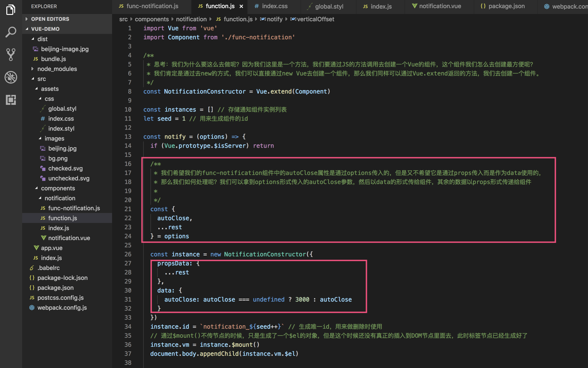Open the Debug view in the activity bar
The width and height of the screenshot is (588, 368).
coord(10,77)
